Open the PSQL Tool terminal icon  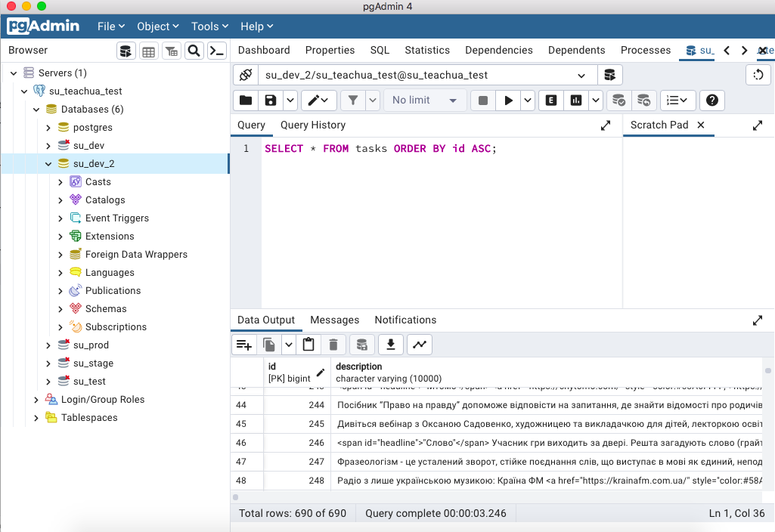click(x=217, y=51)
